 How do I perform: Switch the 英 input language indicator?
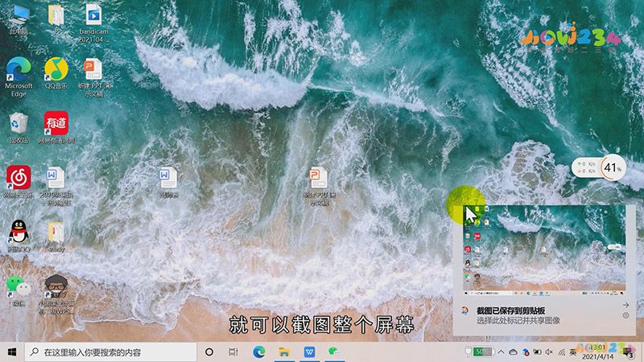[573, 352]
